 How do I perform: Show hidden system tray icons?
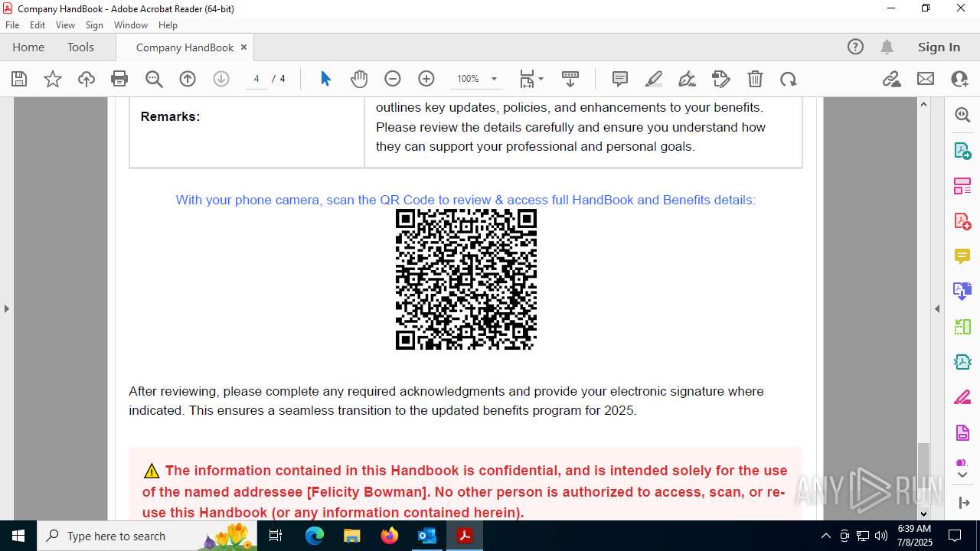tap(825, 536)
